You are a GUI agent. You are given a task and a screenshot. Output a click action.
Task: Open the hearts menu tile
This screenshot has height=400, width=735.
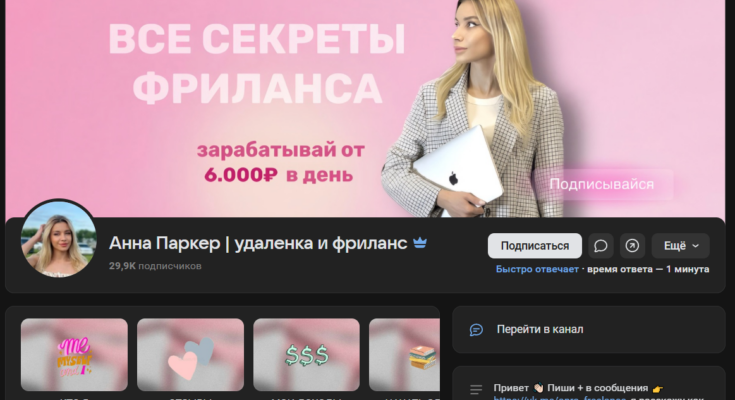190,354
